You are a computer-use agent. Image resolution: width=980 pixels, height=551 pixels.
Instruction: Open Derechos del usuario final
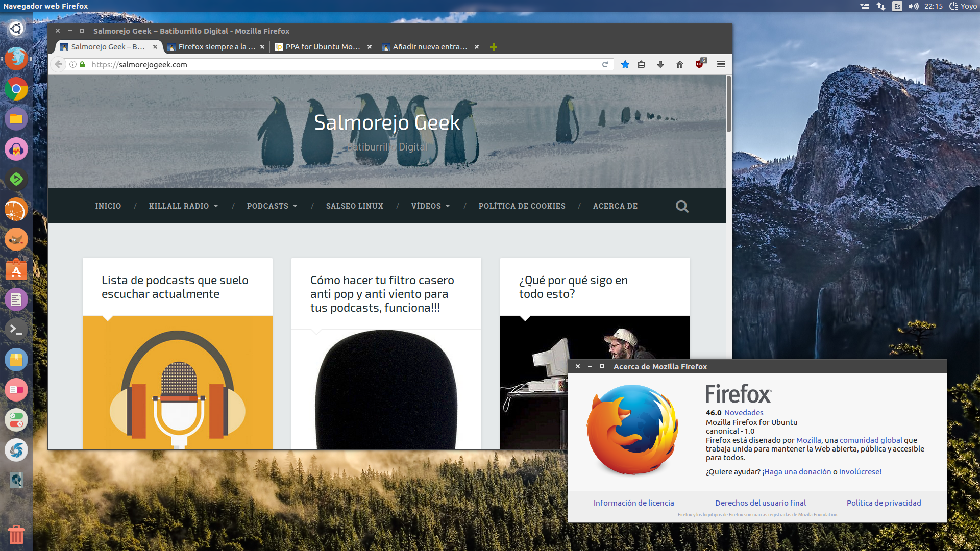tap(761, 503)
